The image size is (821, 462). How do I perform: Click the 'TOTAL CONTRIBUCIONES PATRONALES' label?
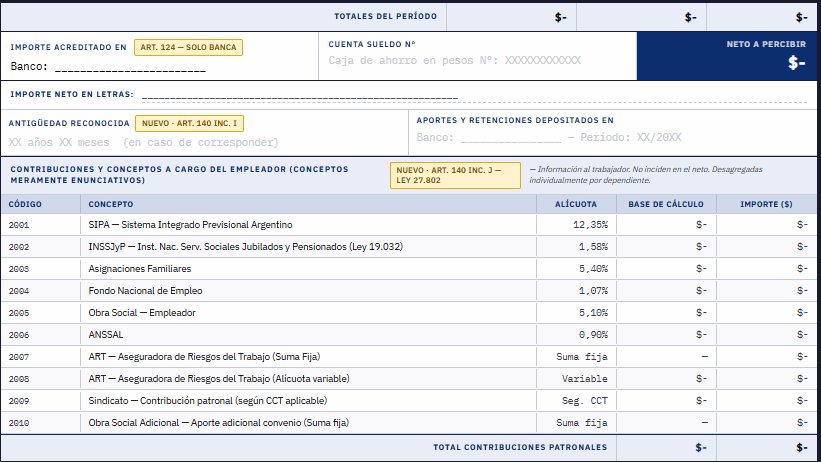[x=520, y=447]
